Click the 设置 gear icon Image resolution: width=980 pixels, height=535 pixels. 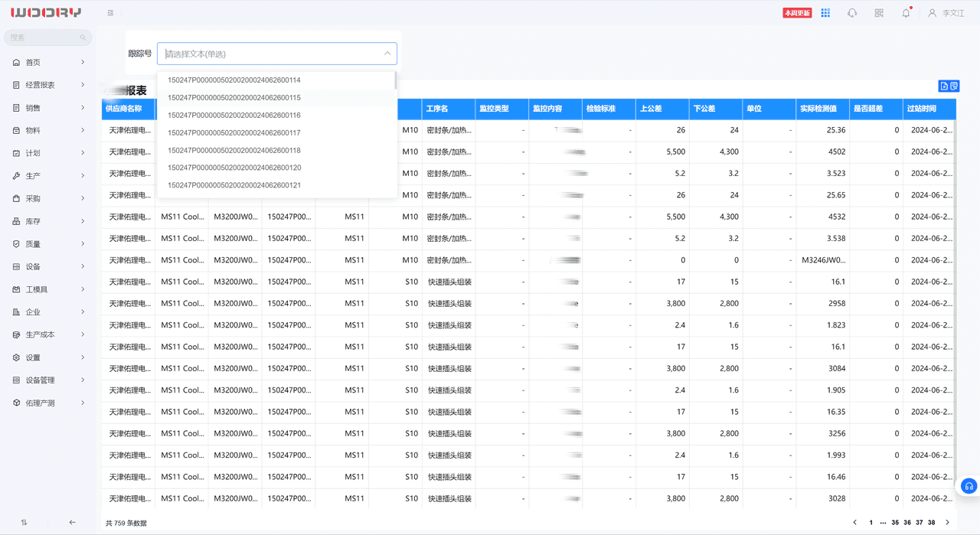(17, 357)
